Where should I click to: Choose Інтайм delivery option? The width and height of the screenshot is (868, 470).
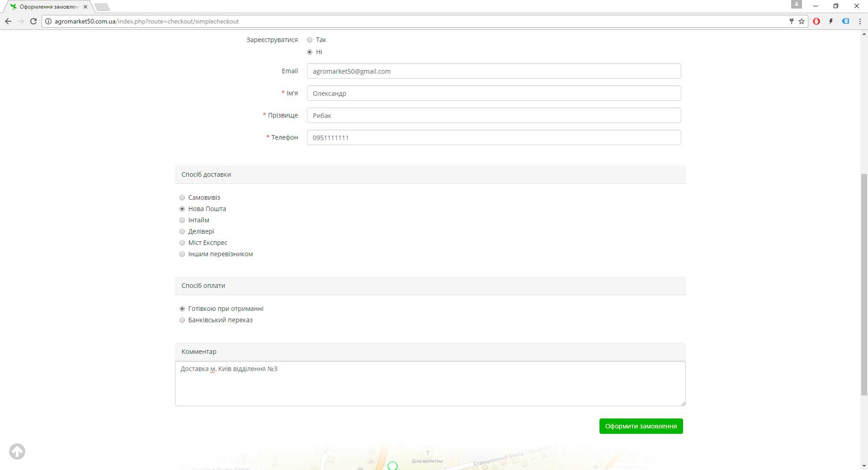(x=182, y=220)
